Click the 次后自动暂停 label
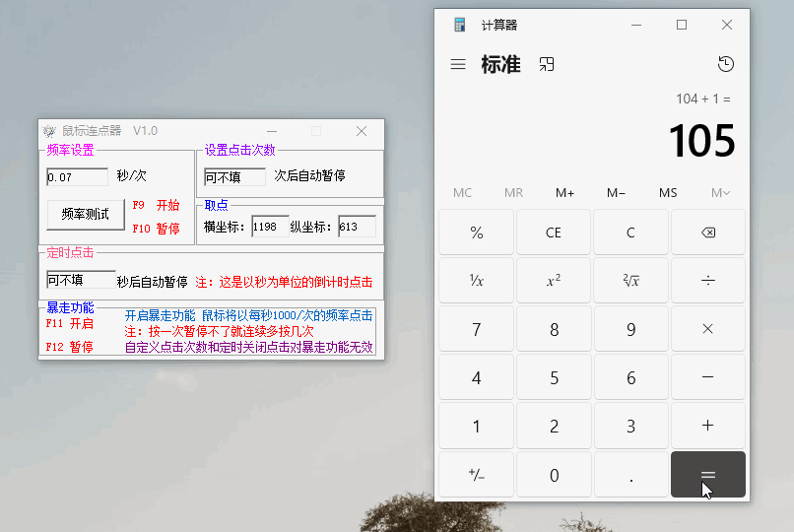The image size is (794, 532). [x=310, y=175]
